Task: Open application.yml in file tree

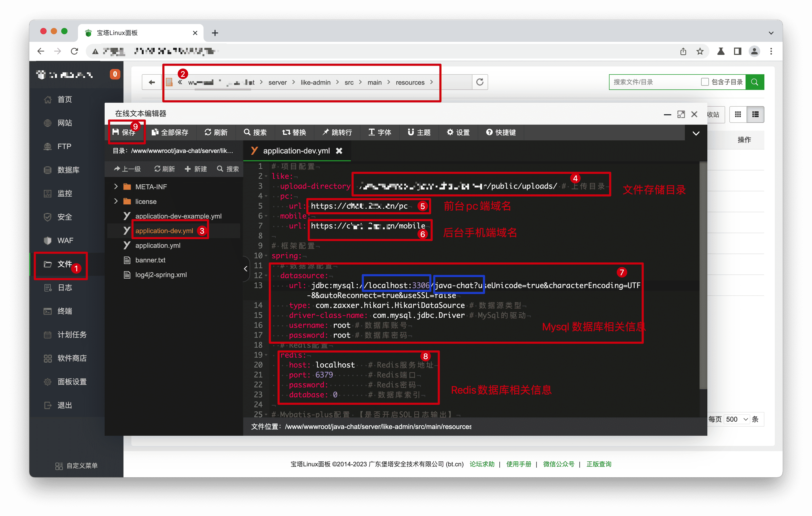Action: (x=157, y=245)
